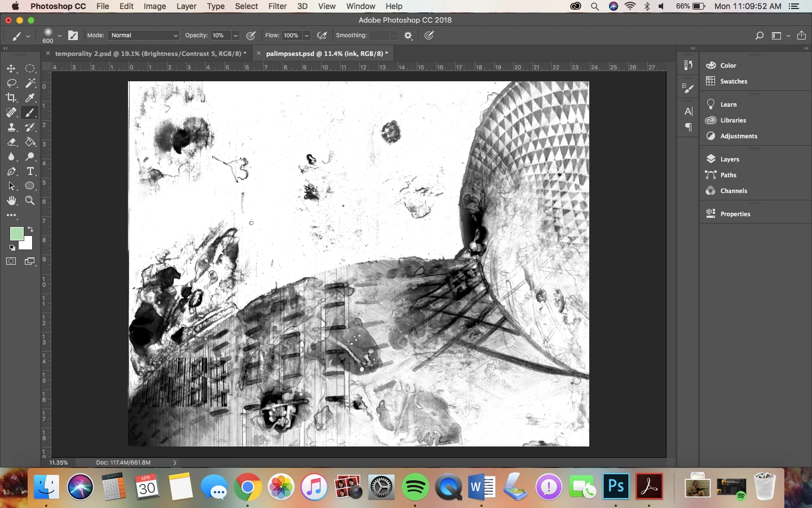Open the Layers panel icon
This screenshot has width=812, height=508.
pyautogui.click(x=711, y=159)
